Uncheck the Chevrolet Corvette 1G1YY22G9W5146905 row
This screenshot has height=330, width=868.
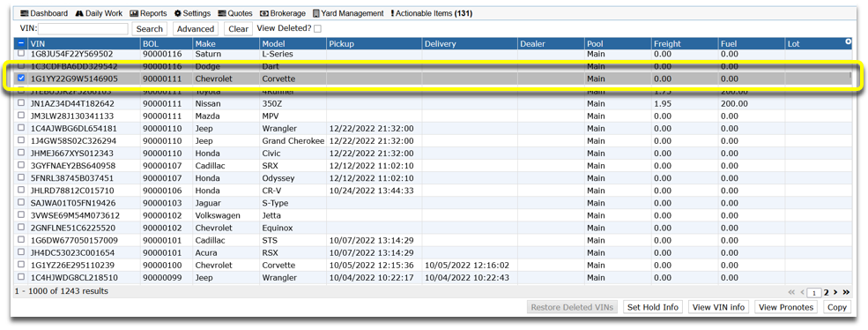click(x=21, y=79)
